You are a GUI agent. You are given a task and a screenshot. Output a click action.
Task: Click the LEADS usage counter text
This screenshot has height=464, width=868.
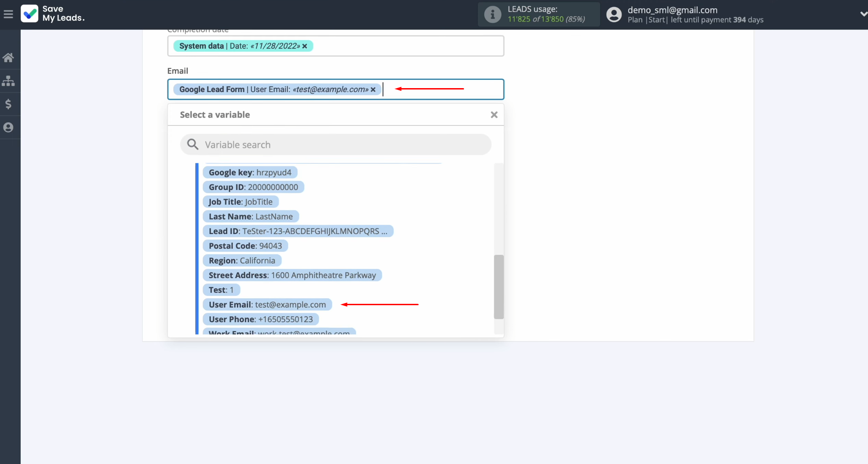(x=546, y=19)
